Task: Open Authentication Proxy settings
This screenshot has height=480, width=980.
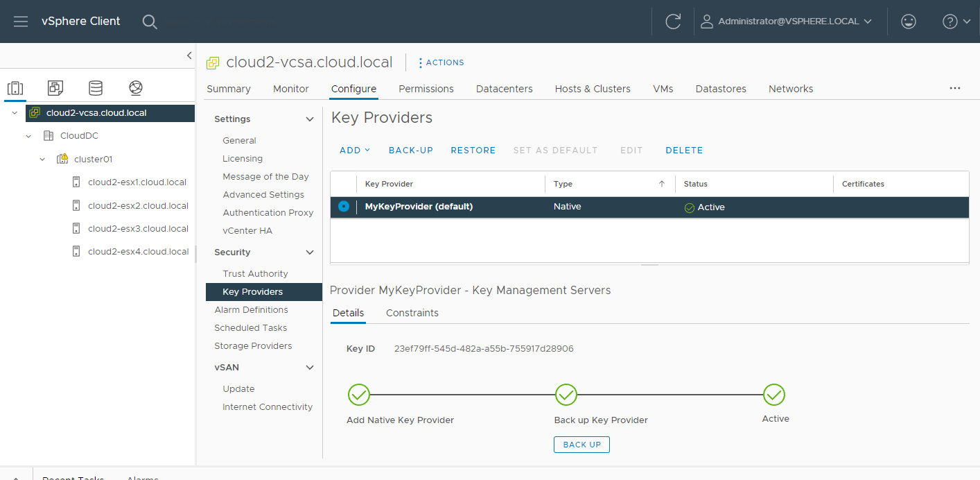Action: 268,213
